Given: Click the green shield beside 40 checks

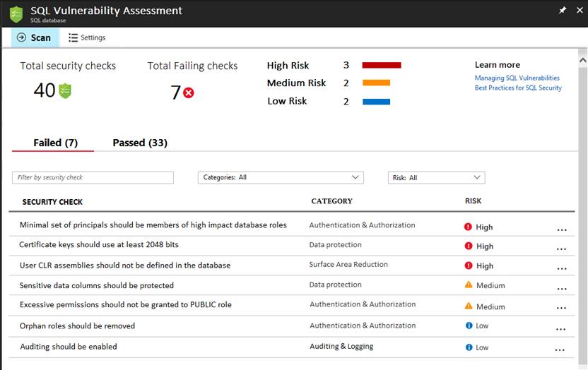Looking at the screenshot, I should (65, 91).
